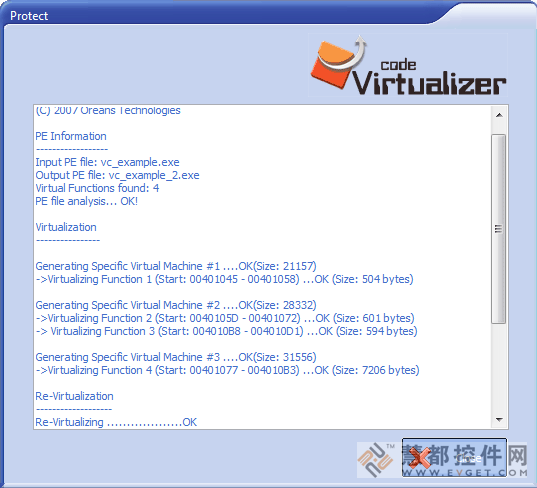Click the scrollbar up arrow in log
Screen dimensions: 537x488
pyautogui.click(x=499, y=115)
